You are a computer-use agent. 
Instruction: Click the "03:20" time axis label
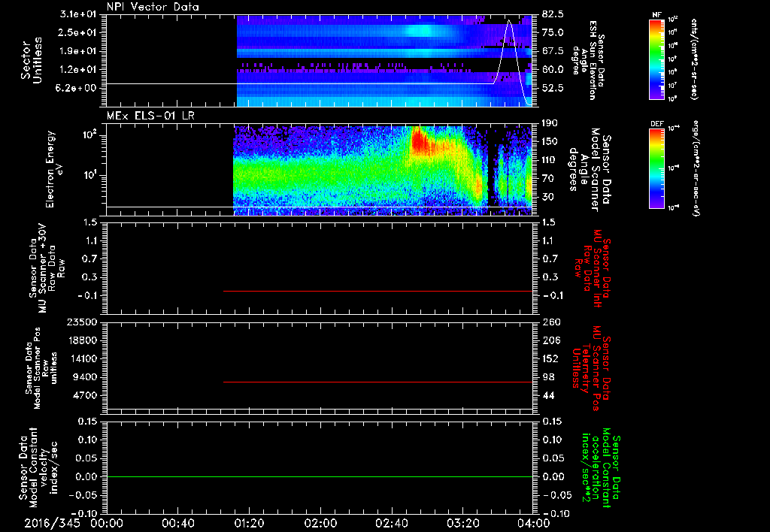tap(462, 523)
